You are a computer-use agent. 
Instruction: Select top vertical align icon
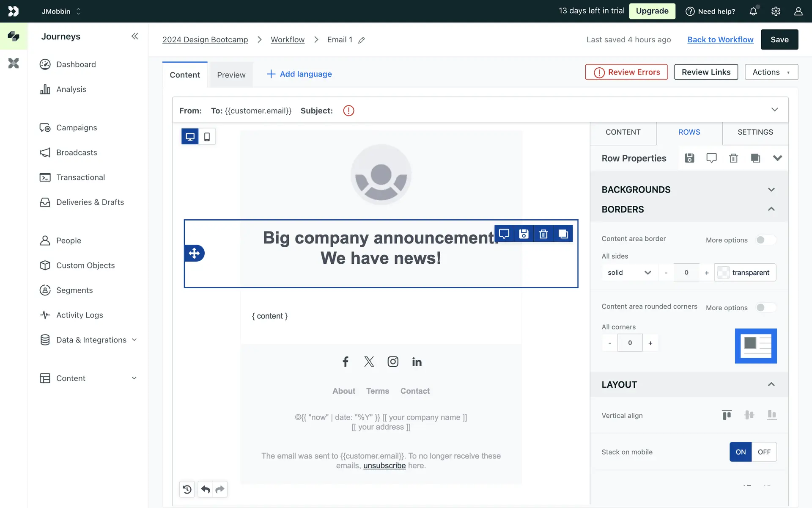[727, 415]
